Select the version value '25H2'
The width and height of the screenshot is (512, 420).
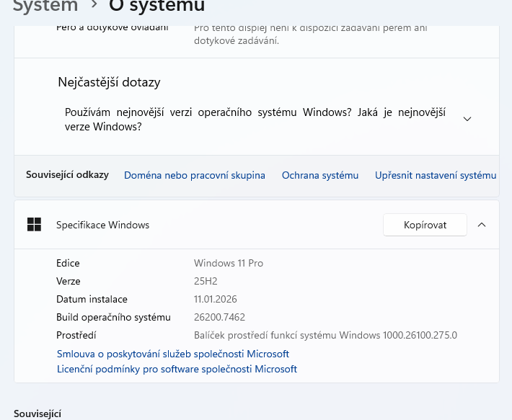206,281
